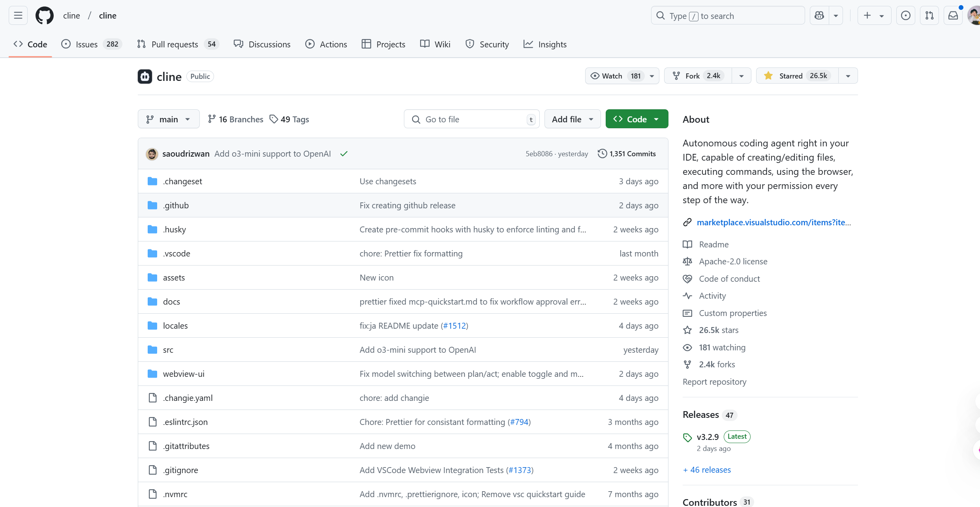Switch to the Pull requests tab

click(175, 44)
